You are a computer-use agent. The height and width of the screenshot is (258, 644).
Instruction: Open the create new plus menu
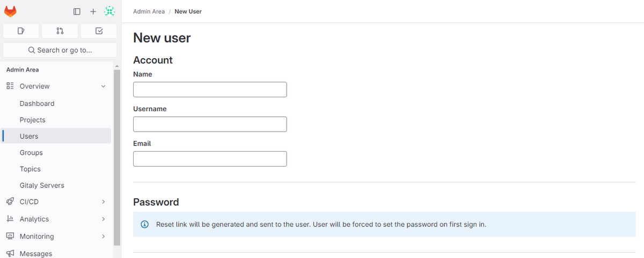point(93,11)
